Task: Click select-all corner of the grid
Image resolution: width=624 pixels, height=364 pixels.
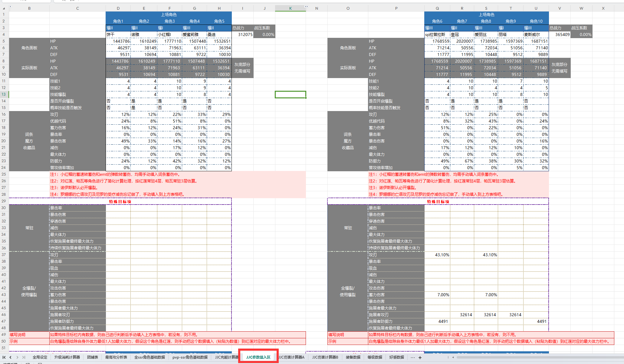Action: click(4, 8)
